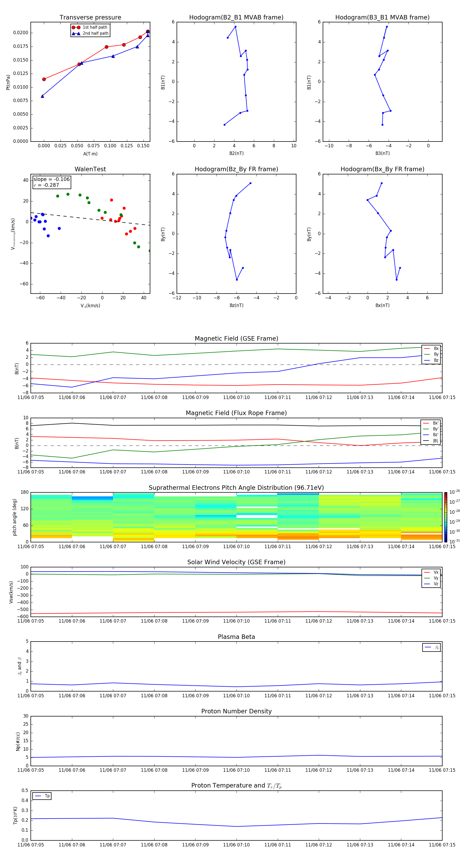
Task: Click the 10^-26 label on the colorbar
Action: 455,492
